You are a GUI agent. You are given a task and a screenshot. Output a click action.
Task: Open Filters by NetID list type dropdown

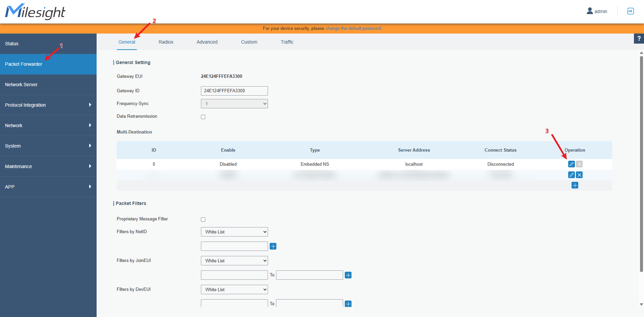234,232
